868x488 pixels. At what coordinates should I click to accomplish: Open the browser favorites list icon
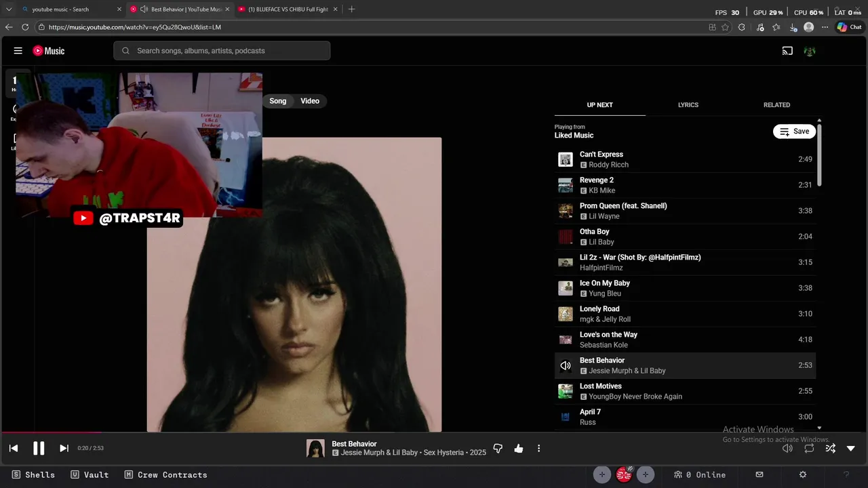tap(776, 27)
